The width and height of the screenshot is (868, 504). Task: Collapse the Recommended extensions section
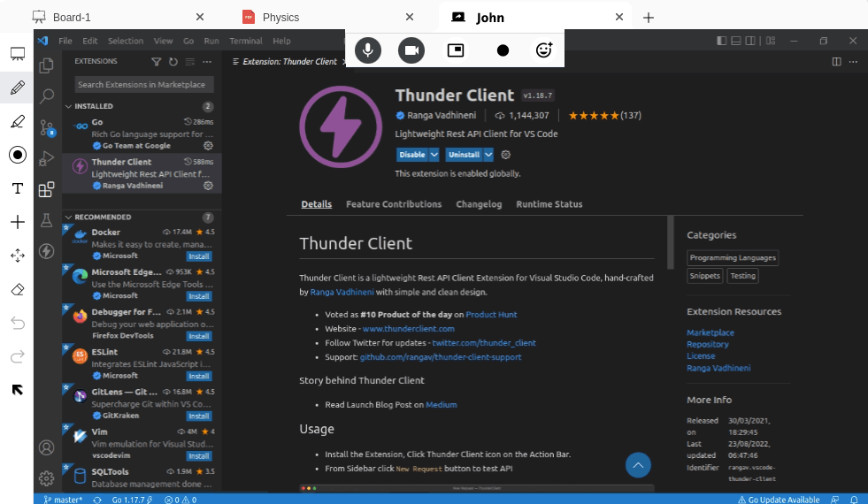click(x=69, y=217)
